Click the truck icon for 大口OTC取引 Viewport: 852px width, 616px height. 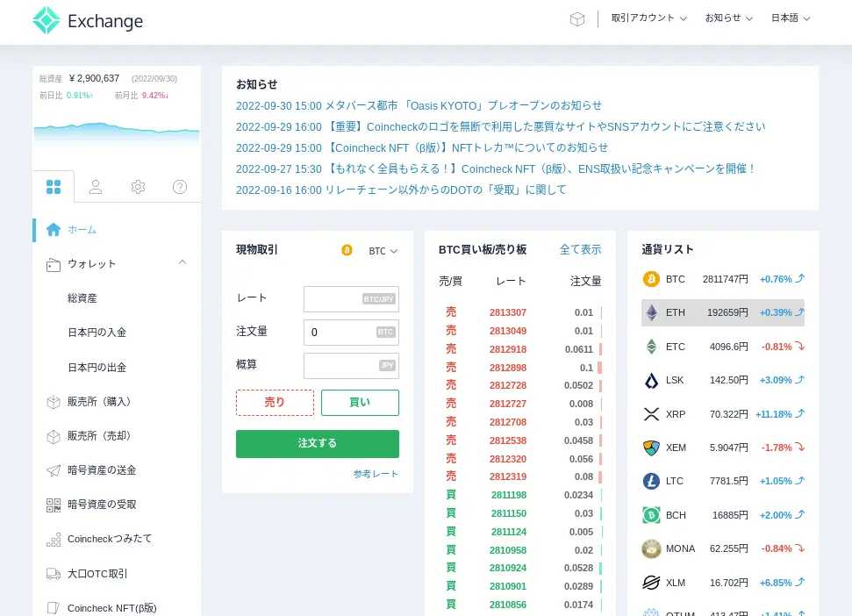pyautogui.click(x=54, y=574)
